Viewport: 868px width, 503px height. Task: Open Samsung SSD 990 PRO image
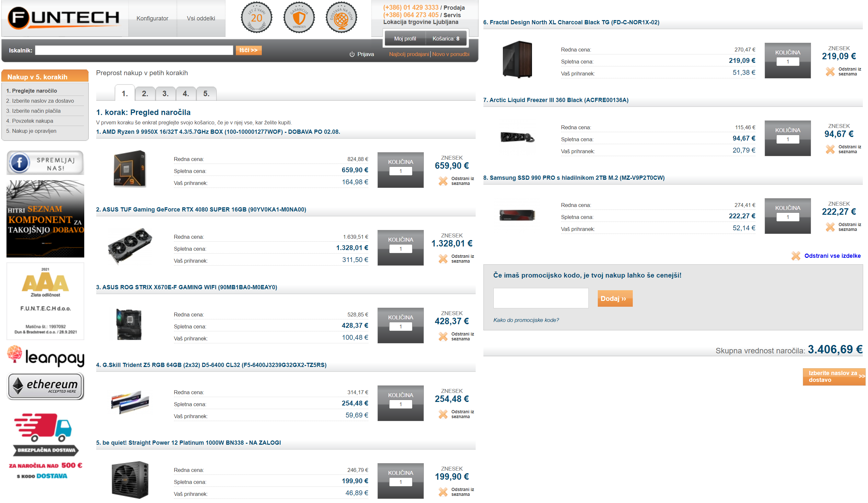pyautogui.click(x=517, y=215)
